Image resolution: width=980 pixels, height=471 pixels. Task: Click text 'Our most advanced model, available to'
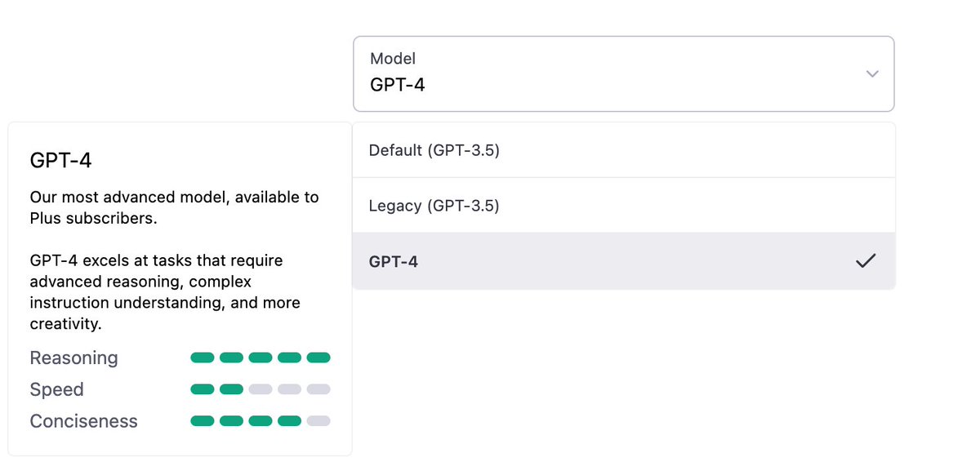click(x=174, y=197)
